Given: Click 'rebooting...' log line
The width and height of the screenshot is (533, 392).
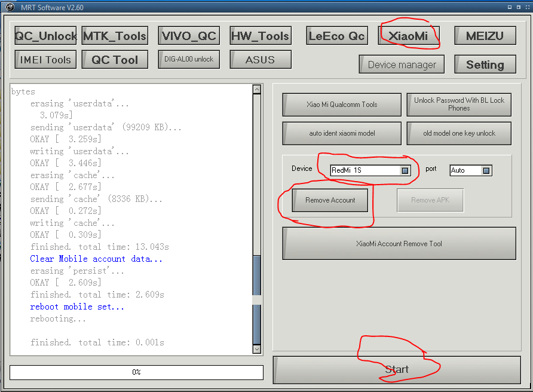Looking at the screenshot, I should 58,318.
